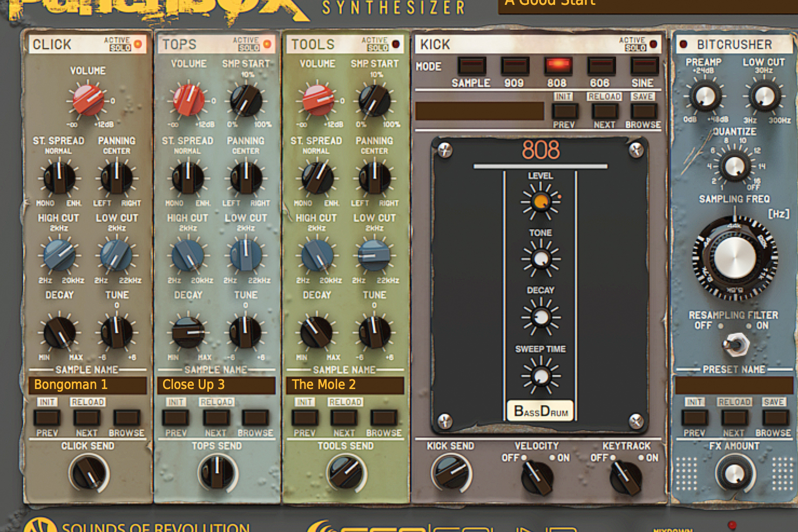The width and height of the screenshot is (798, 532).
Task: Click the TOPS TUNE knob
Action: coord(246,332)
